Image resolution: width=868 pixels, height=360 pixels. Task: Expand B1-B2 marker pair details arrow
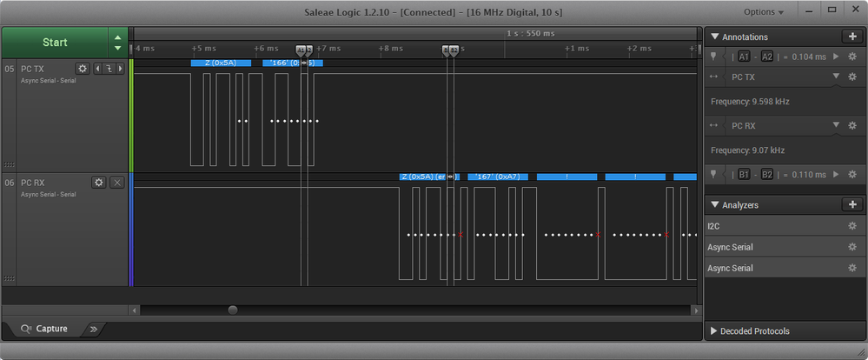(x=836, y=175)
